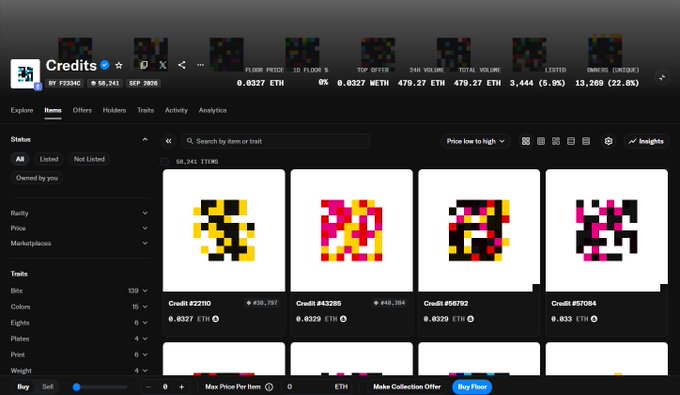This screenshot has height=395, width=680.
Task: Click rarity rank #38,797 on Credit #22110
Action: tap(262, 303)
